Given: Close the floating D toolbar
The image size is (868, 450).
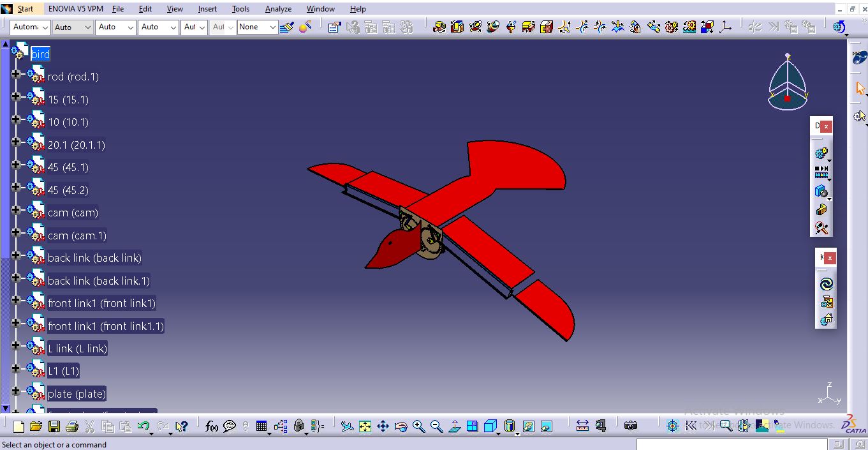Looking at the screenshot, I should coord(826,126).
